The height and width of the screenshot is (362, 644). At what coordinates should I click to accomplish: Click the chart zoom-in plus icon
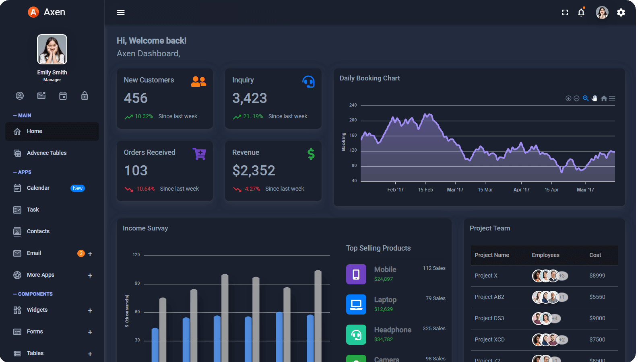pyautogui.click(x=568, y=98)
